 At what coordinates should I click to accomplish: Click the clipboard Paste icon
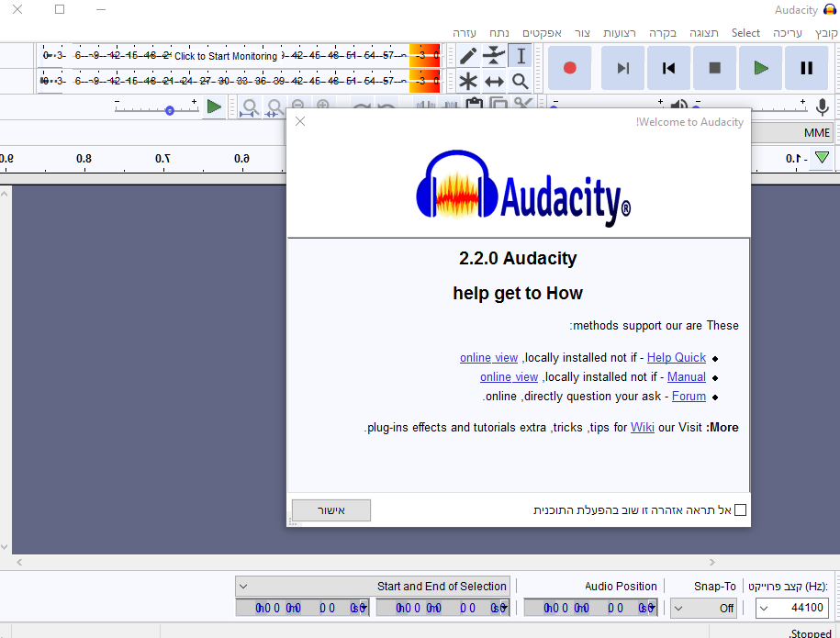474,103
